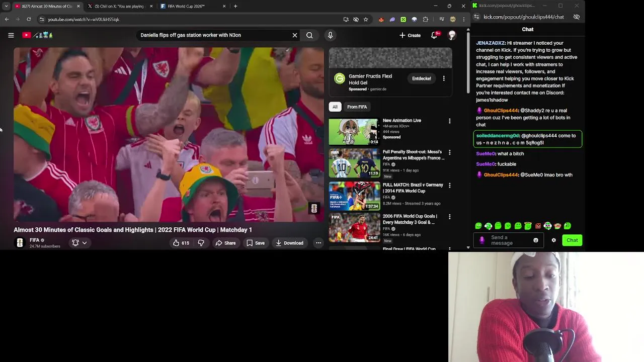This screenshot has width=644, height=362.
Task: Open options for Brazil v Germany video
Action: [450, 186]
